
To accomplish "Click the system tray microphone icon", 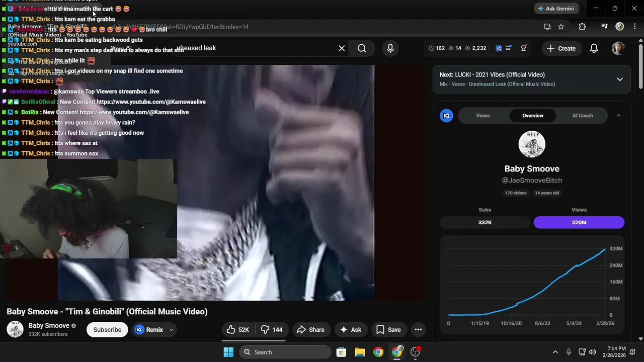I will 569,352.
